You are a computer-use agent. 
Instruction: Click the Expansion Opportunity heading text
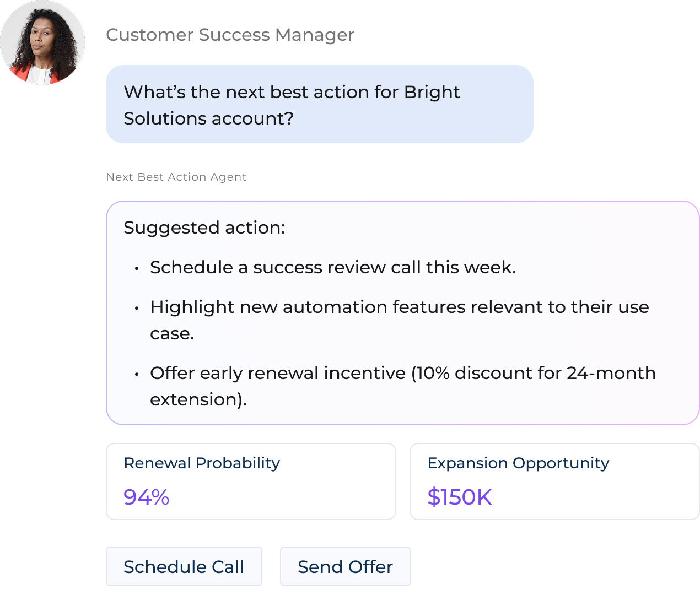coord(519,463)
